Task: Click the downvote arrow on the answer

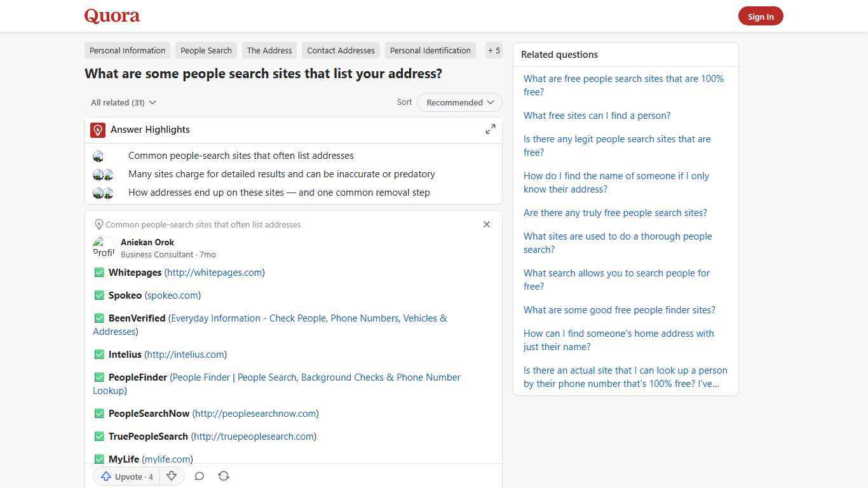Action: pos(171,476)
